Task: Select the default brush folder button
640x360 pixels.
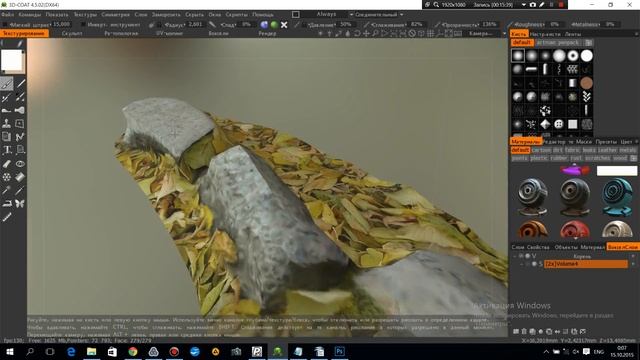Action: [522, 42]
